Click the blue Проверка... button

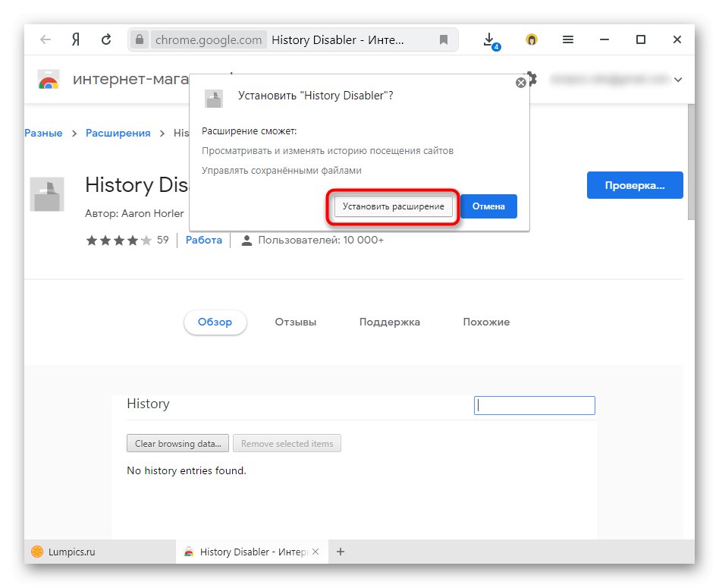635,185
